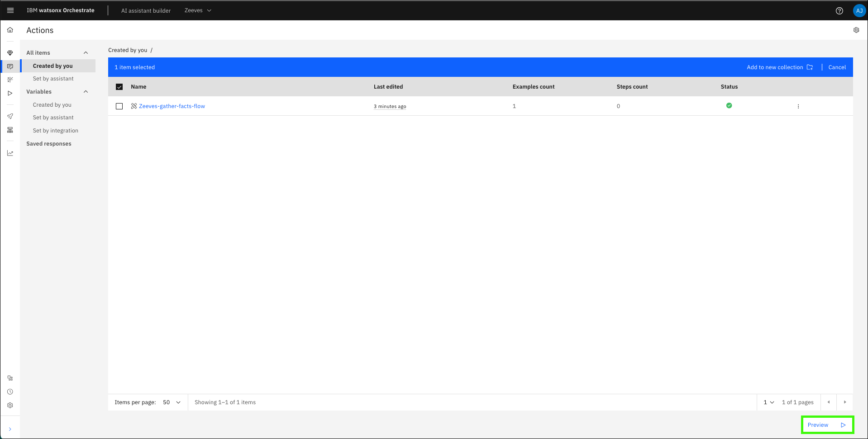The width and height of the screenshot is (868, 439).
Task: Collapse the Variables section
Action: 86,92
